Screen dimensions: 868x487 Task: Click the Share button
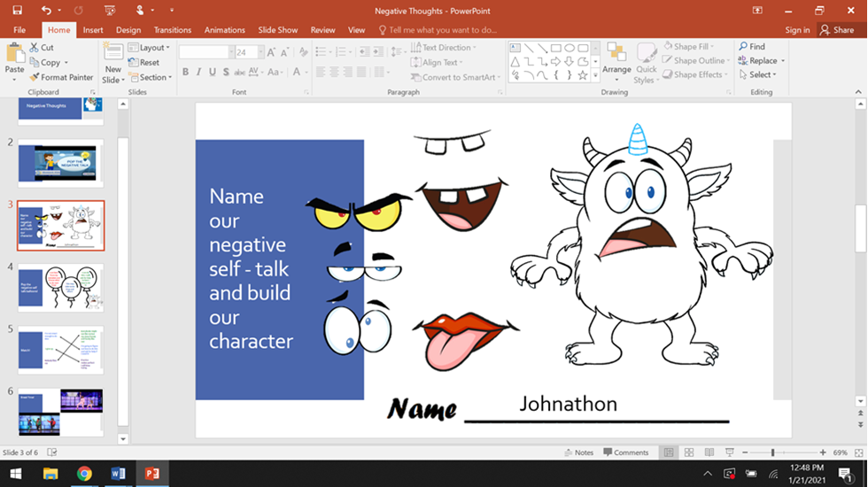(x=837, y=30)
